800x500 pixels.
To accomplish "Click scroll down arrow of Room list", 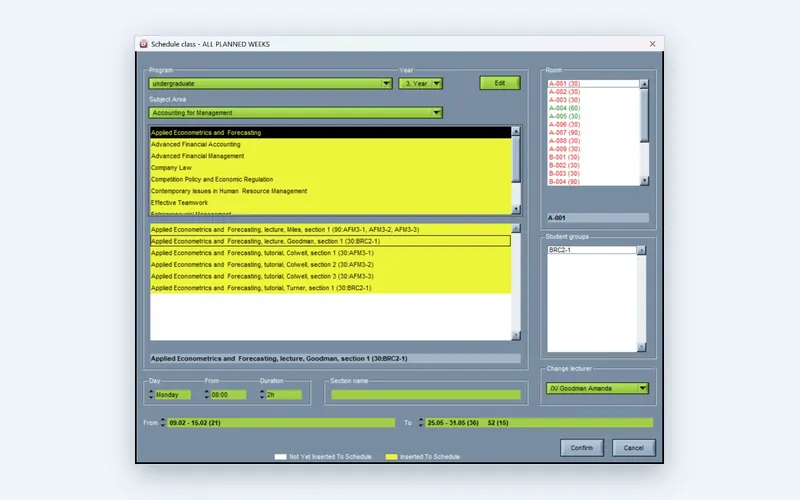I will [x=644, y=181].
